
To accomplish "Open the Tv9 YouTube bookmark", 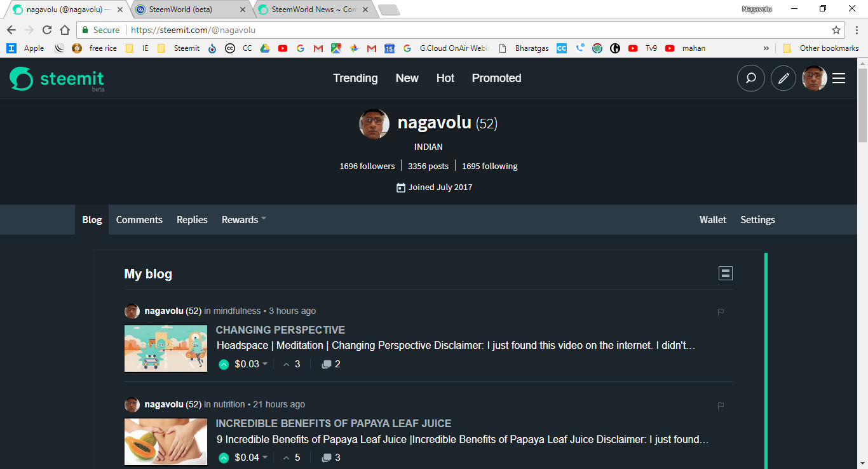I will click(642, 48).
